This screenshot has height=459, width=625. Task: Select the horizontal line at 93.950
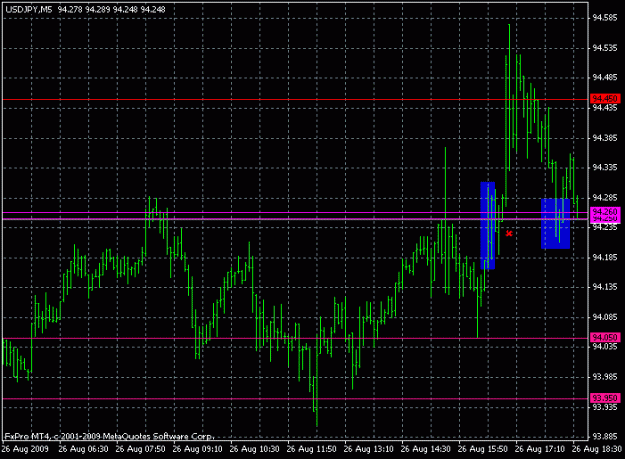pos(295,398)
